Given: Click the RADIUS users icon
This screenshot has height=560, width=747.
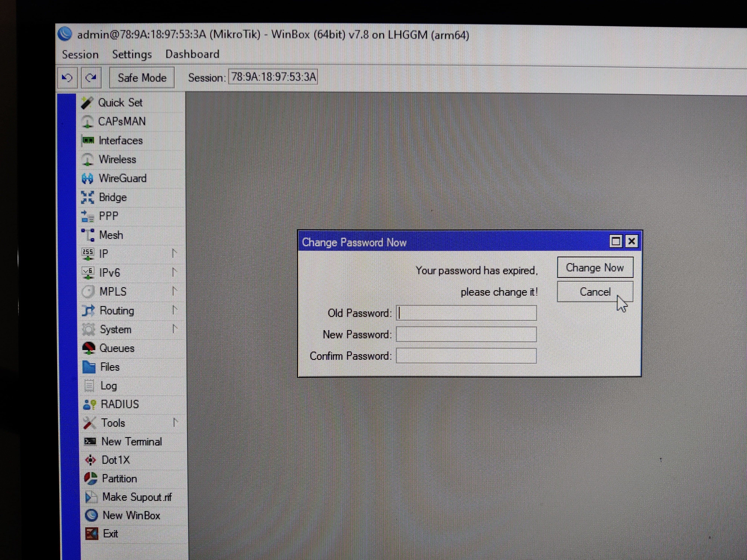Looking at the screenshot, I should click(89, 404).
